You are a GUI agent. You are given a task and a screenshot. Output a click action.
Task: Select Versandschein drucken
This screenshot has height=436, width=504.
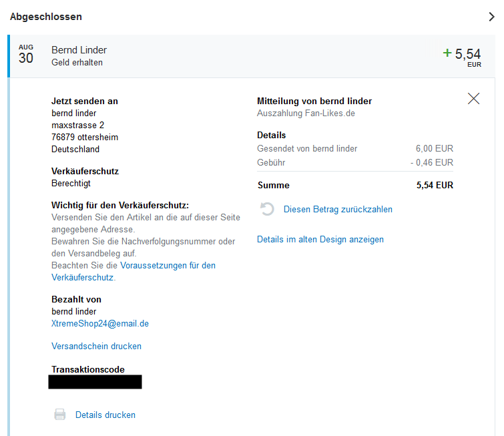coord(96,346)
